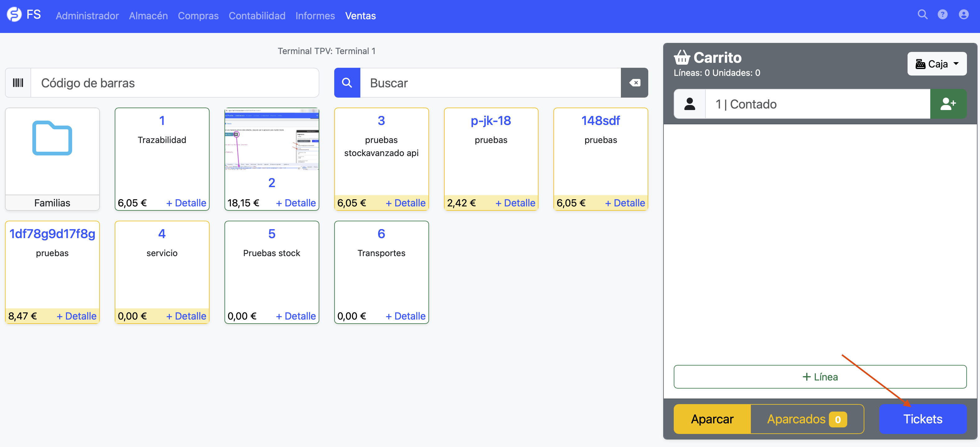The width and height of the screenshot is (980, 447).
Task: Open the Ventas menu
Action: click(x=360, y=16)
